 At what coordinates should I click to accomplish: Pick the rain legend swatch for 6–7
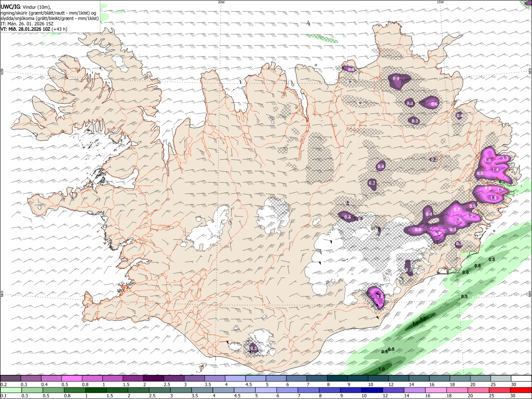click(287, 390)
